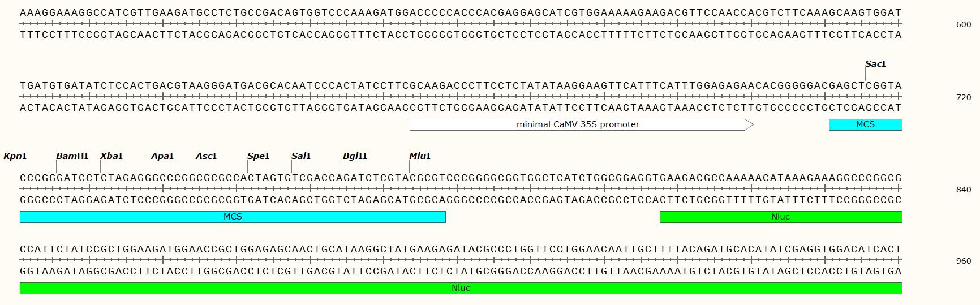
Task: Click the BglII restriction site label
Action: [355, 156]
